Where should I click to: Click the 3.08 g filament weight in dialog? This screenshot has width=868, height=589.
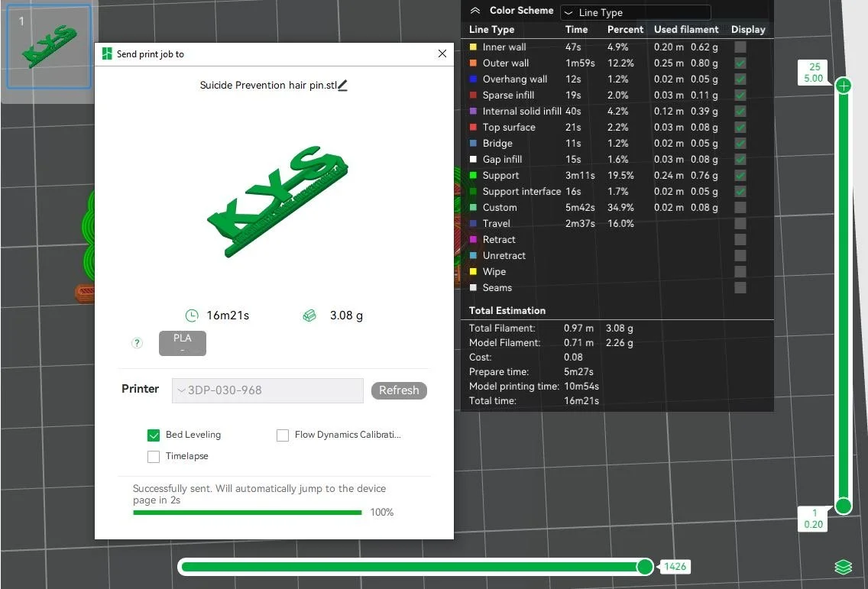[x=347, y=316]
